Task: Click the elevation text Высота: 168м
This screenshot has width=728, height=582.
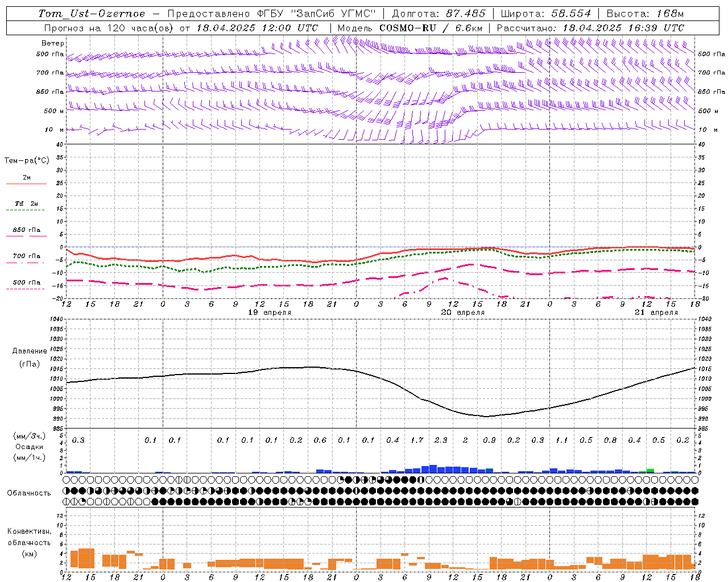Action: point(645,14)
